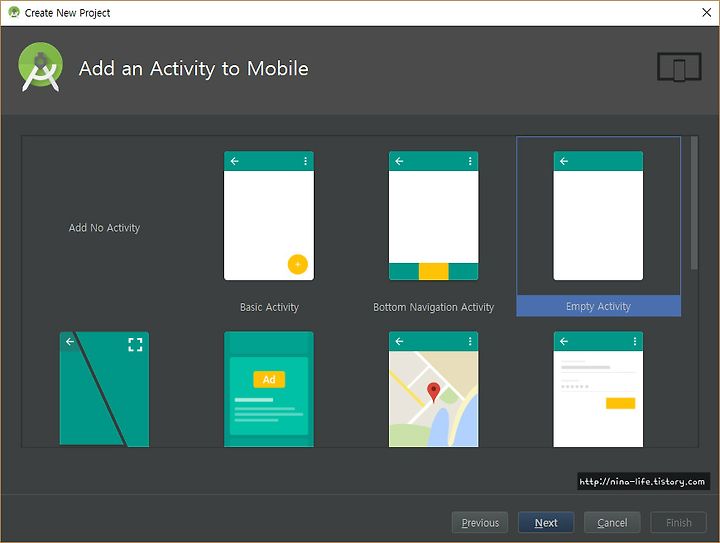Click the phone and tablet form-factor icon
The width and height of the screenshot is (720, 543).
(x=679, y=67)
